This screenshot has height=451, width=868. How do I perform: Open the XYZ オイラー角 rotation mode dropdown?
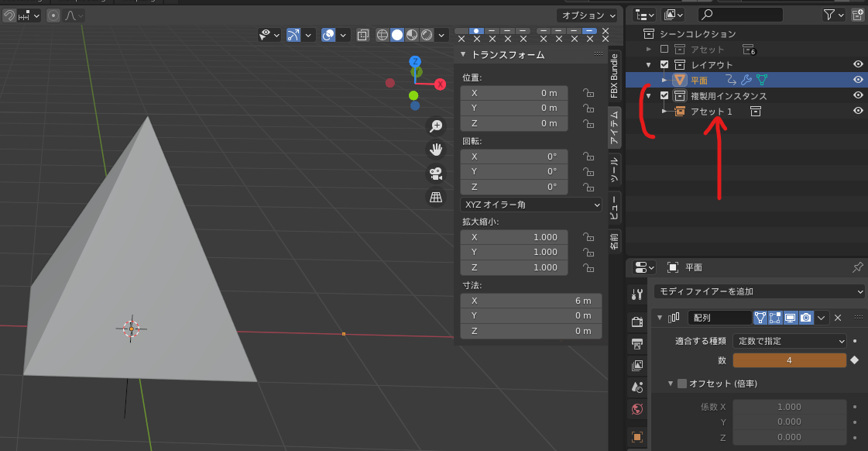click(x=530, y=205)
